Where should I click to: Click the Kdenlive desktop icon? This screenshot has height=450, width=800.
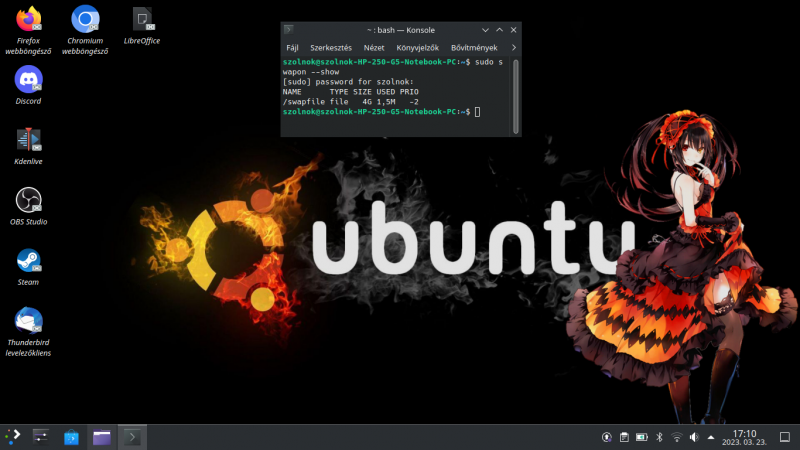click(x=28, y=146)
